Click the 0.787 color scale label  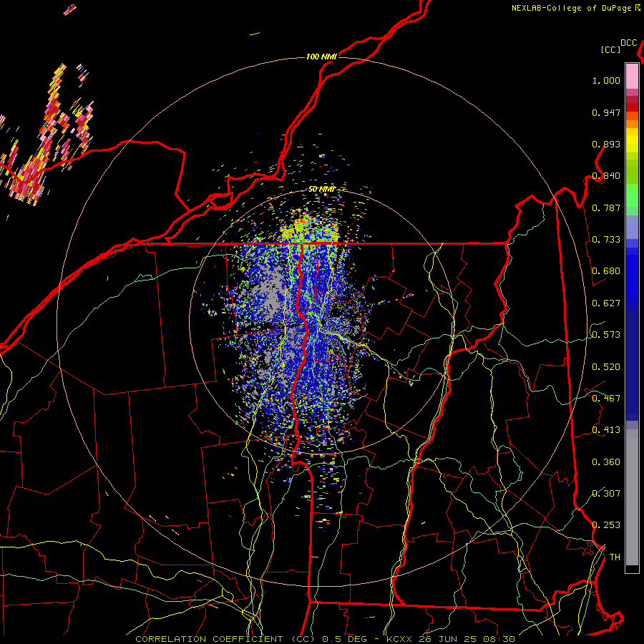click(x=606, y=208)
